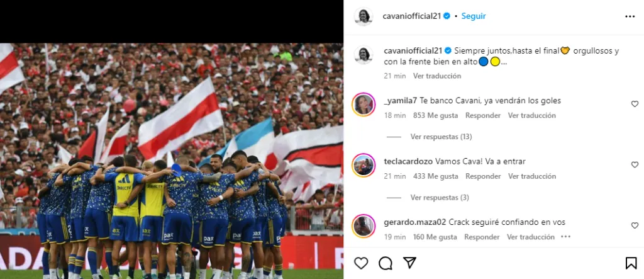Like gerardo.maza02's comment heart
644x279 pixels.
coord(635,225)
